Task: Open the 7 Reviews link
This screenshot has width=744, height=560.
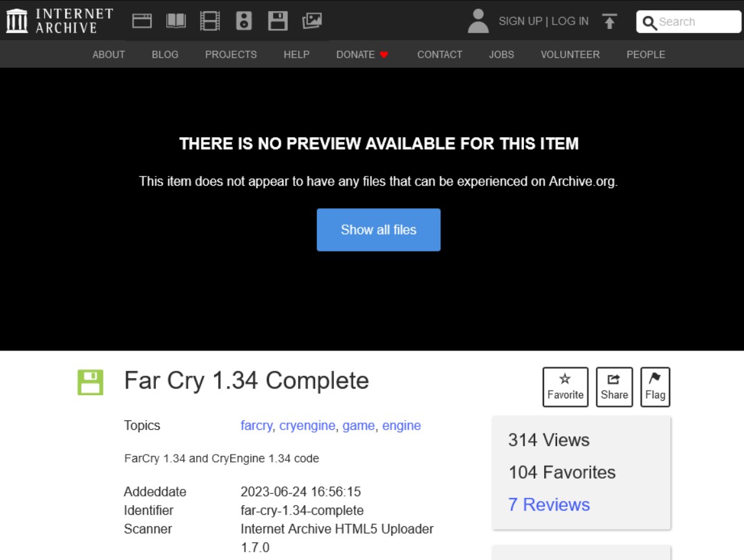Action: (x=549, y=504)
